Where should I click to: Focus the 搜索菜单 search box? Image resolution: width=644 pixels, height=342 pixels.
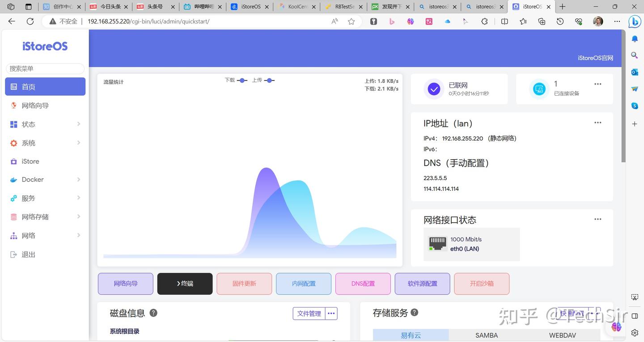[45, 68]
